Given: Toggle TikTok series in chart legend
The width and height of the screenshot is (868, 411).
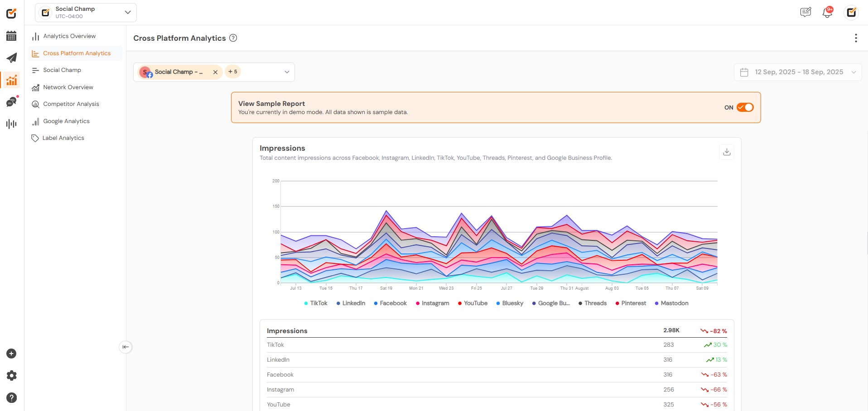Looking at the screenshot, I should click(316, 303).
